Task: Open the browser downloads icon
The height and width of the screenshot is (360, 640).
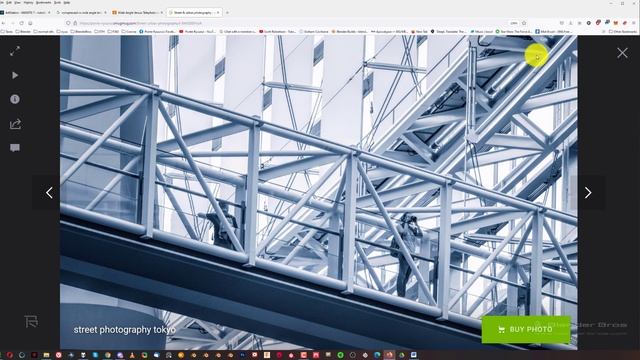Action: point(571,23)
